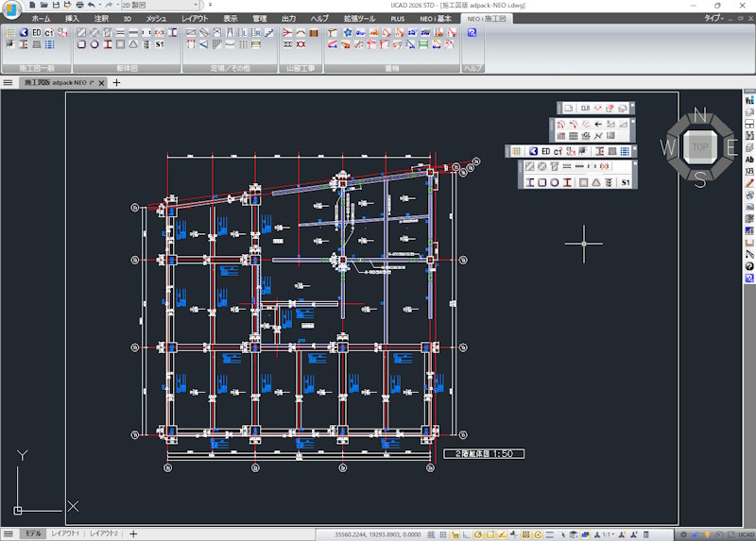Add a new drawing tab with plus
The width and height of the screenshot is (756, 541).
pos(116,82)
